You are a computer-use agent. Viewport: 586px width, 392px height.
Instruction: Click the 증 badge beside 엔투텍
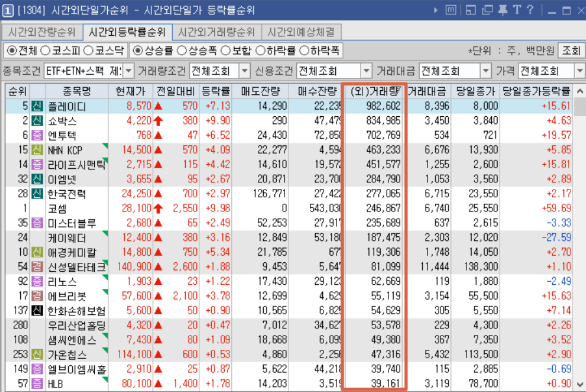tap(37, 135)
